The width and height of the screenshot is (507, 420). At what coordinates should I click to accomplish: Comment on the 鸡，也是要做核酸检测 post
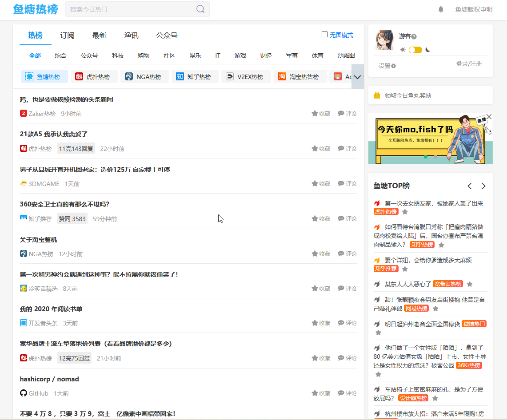pos(347,113)
